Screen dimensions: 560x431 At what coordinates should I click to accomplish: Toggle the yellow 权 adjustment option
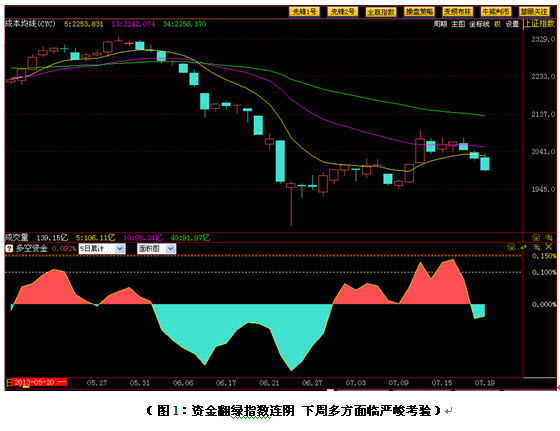click(498, 24)
